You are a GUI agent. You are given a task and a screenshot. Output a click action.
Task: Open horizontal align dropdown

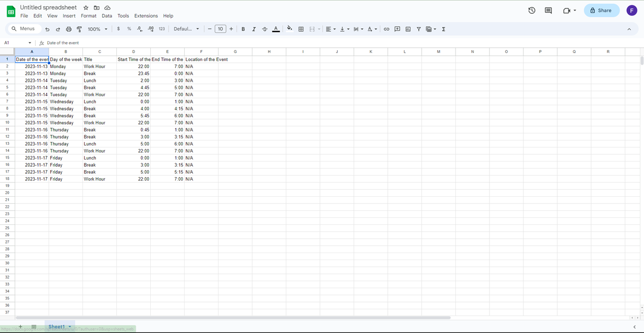[x=331, y=29]
